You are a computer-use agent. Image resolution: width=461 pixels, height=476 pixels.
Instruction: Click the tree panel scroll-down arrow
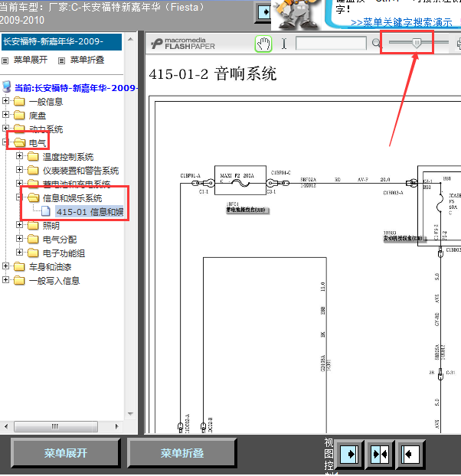[x=130, y=414]
